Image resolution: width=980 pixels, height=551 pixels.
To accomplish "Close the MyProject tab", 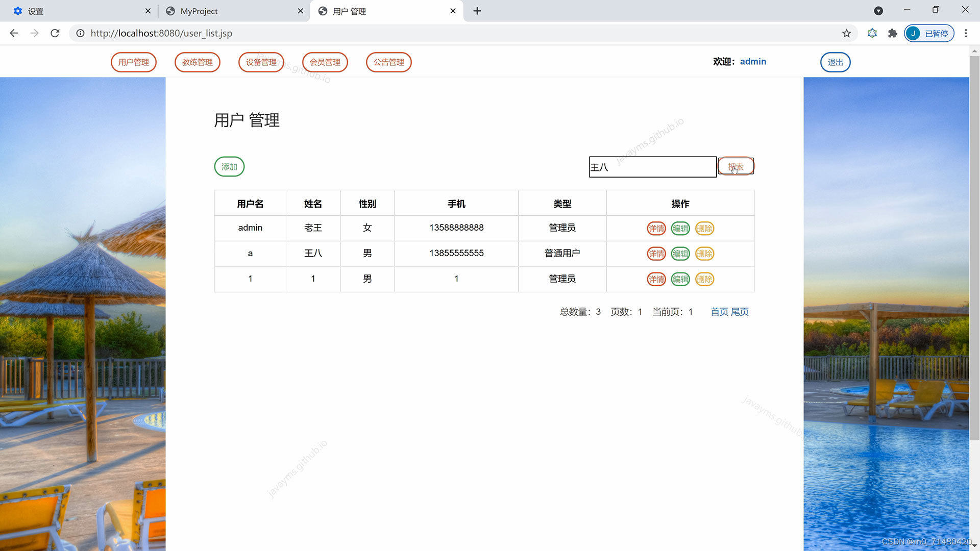I will 300,11.
